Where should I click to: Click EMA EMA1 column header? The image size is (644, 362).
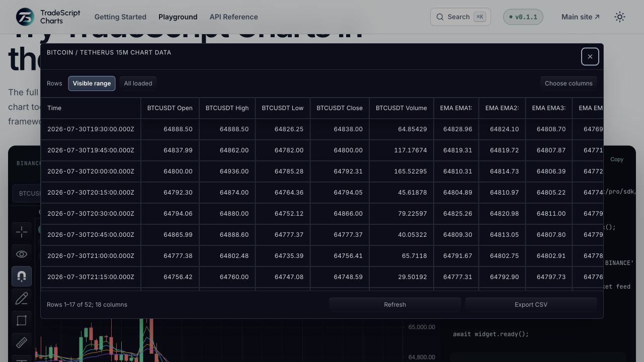[456, 108]
